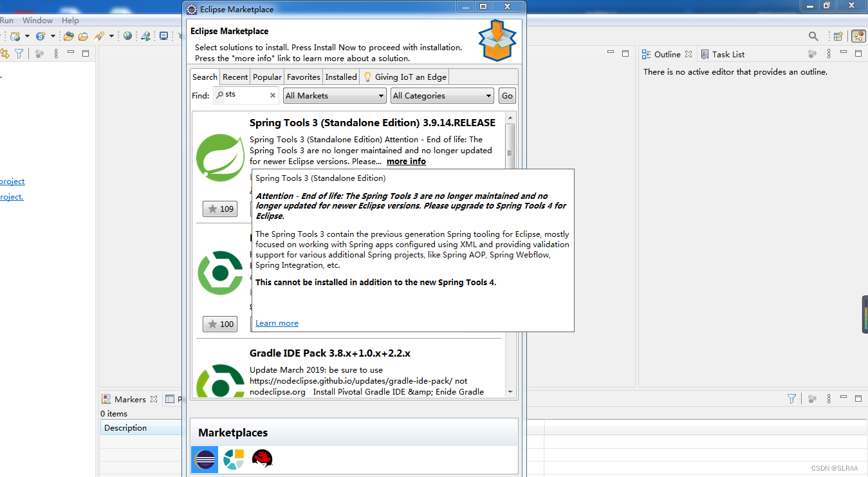Click the pen search toolbar icon
Viewport: 868px width, 477px height.
[99, 36]
